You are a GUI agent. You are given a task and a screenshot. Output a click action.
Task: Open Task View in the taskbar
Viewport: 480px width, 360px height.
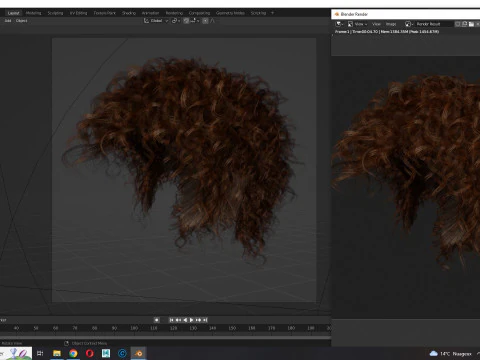(x=40, y=353)
